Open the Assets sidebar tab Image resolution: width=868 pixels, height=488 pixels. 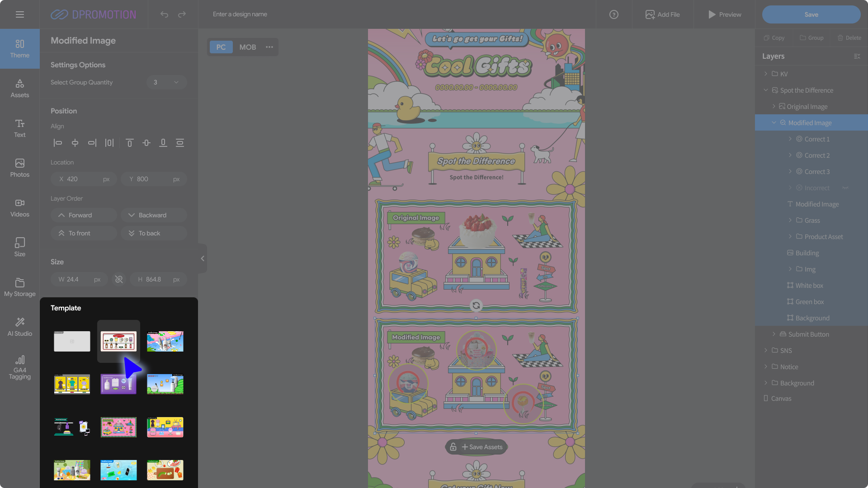coord(19,88)
